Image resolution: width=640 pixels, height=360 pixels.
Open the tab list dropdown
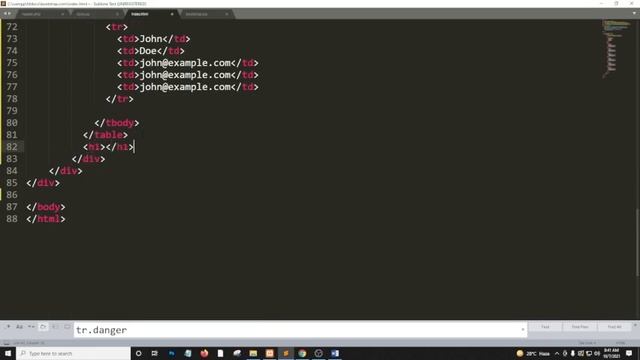pos(634,13)
